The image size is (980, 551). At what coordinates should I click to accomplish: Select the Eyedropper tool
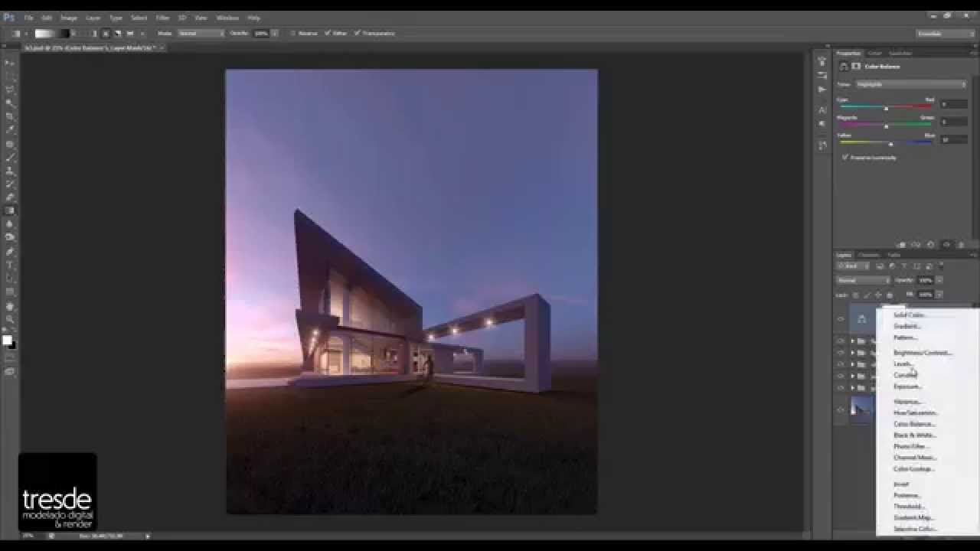pos(10,130)
